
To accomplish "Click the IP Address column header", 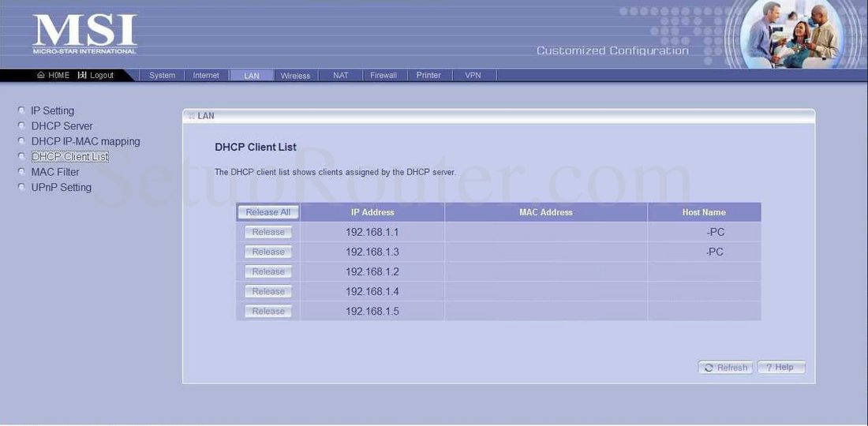I will pos(372,212).
